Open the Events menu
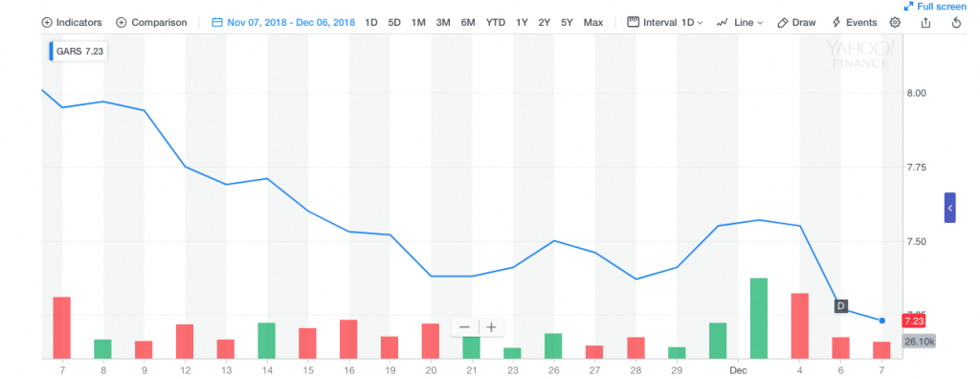 (855, 23)
